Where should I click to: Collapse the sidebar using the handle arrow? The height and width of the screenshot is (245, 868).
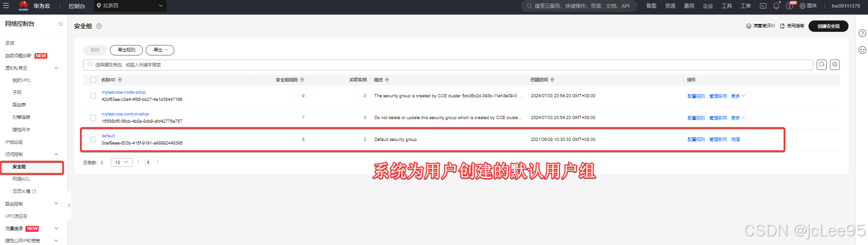[69, 205]
